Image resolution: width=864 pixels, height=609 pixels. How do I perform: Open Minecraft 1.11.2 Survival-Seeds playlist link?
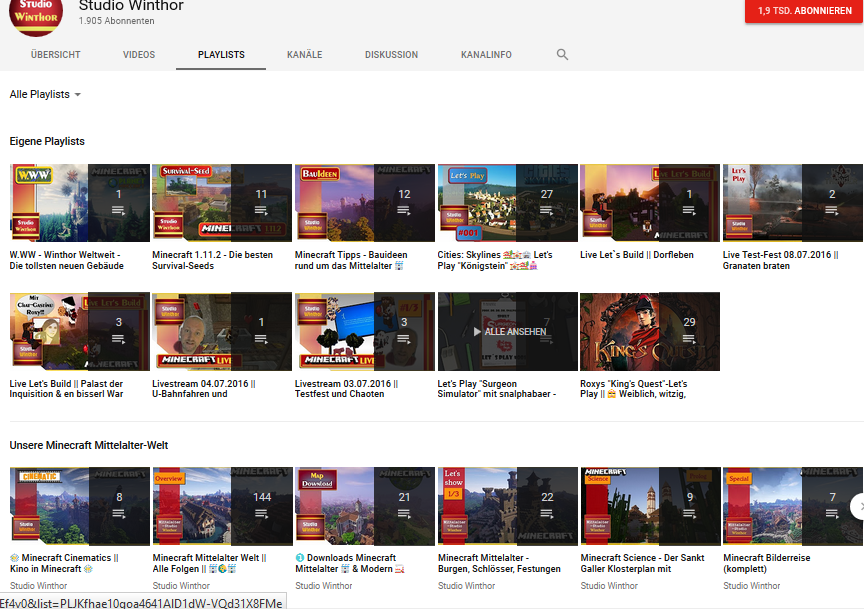pyautogui.click(x=212, y=260)
